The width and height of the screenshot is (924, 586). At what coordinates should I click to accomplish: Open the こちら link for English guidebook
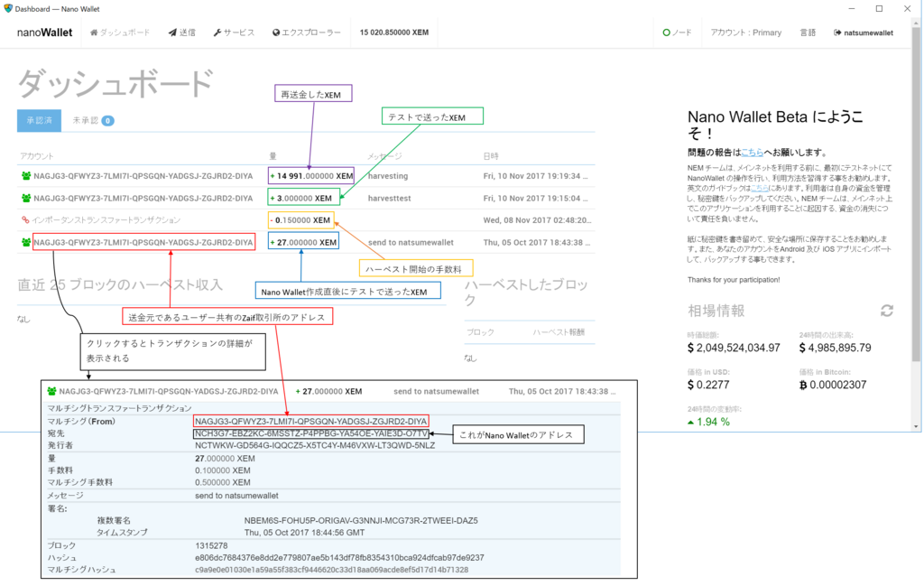(x=760, y=188)
